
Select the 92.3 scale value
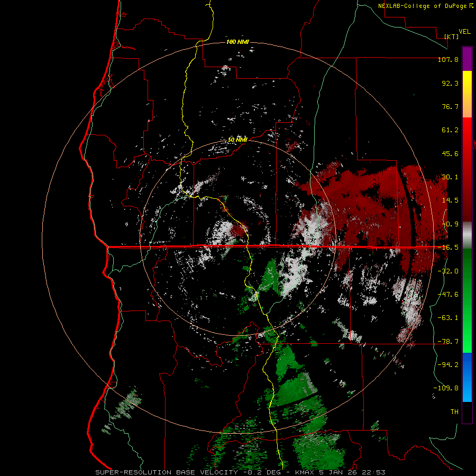[x=450, y=83]
